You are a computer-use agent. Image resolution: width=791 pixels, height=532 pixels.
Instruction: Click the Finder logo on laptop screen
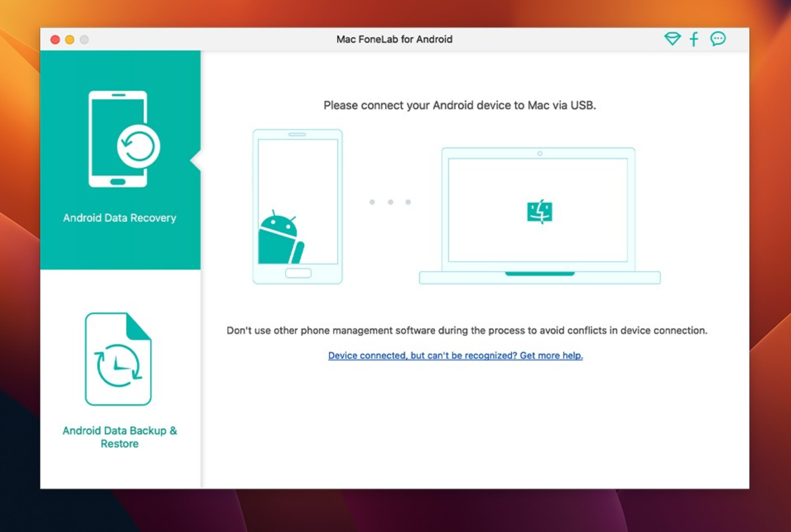pyautogui.click(x=539, y=211)
